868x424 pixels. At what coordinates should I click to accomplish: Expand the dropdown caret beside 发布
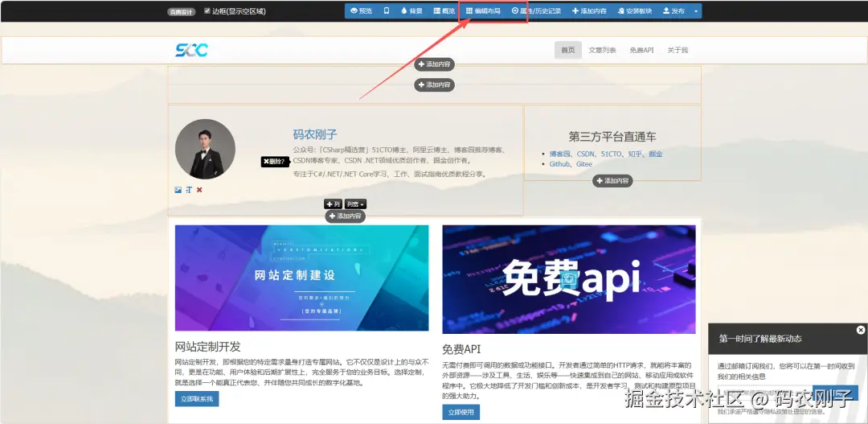point(696,11)
